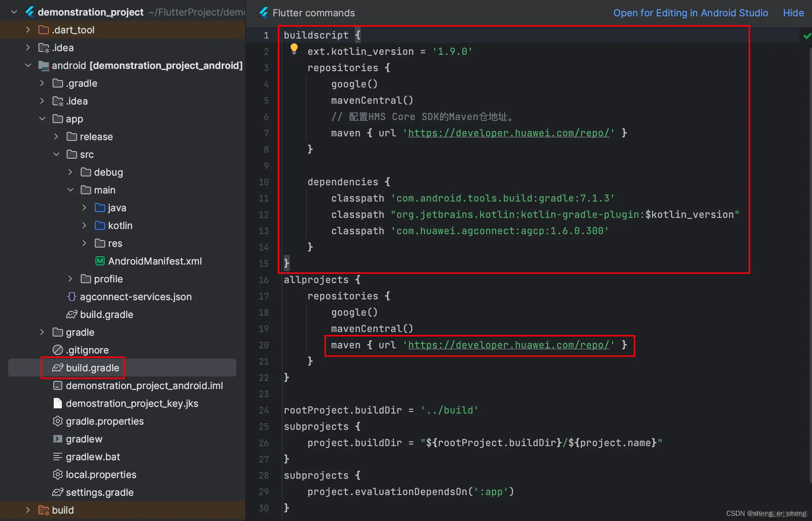Open Huawei repo URL in allprojects block
Viewport: 812px width, 521px height.
click(x=508, y=345)
